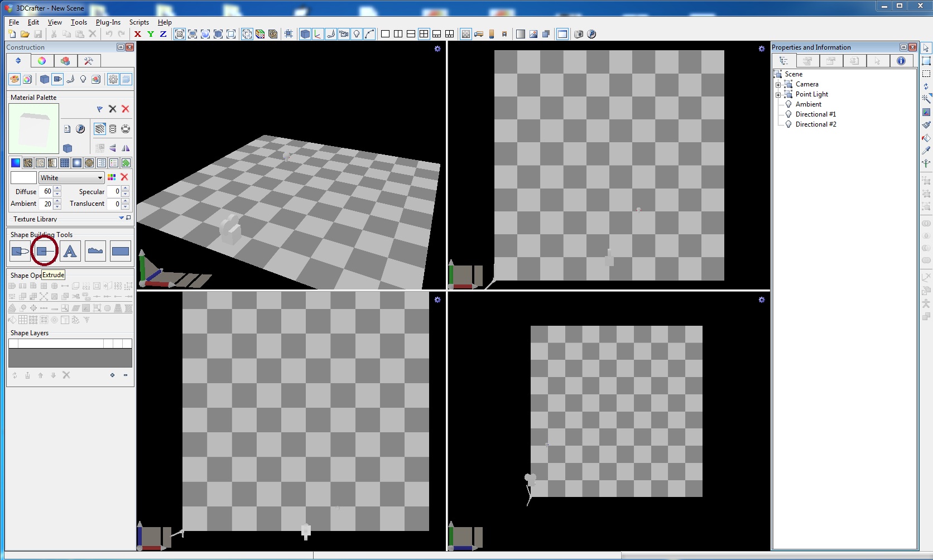
Task: Click the paint palette icon in Construction toolbar
Action: point(15,79)
